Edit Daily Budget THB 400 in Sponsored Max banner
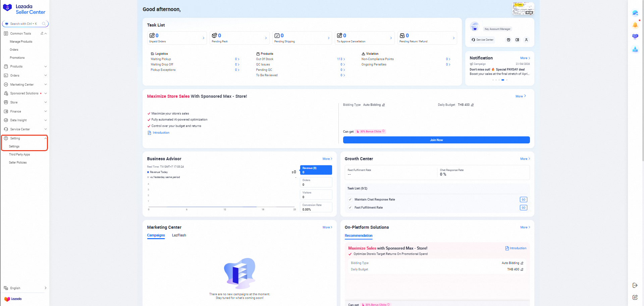Viewport: 644px width, 306px height. pyautogui.click(x=472, y=105)
